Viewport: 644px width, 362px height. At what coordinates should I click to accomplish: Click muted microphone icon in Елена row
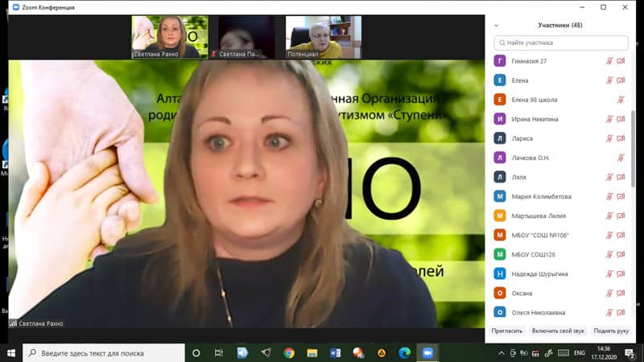pos(609,80)
